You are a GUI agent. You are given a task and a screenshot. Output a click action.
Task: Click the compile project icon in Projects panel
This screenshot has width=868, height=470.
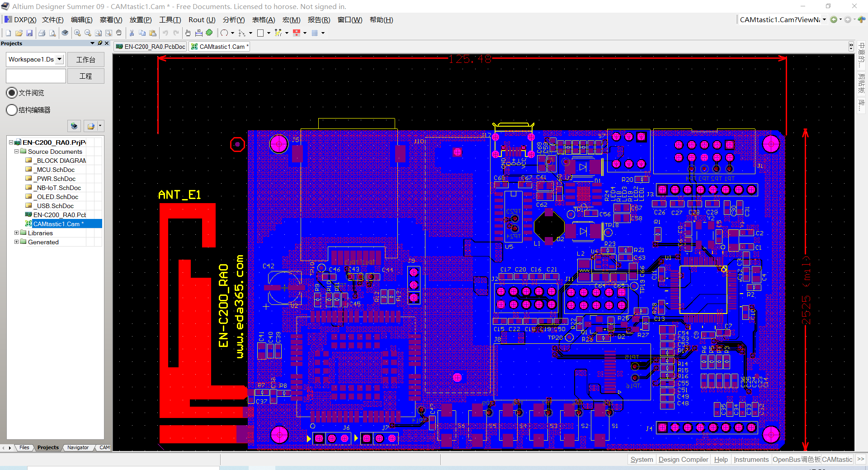74,126
